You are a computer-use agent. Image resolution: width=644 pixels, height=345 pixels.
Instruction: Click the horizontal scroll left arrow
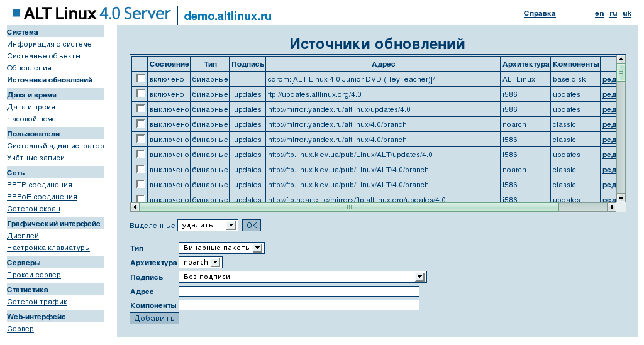[135, 207]
